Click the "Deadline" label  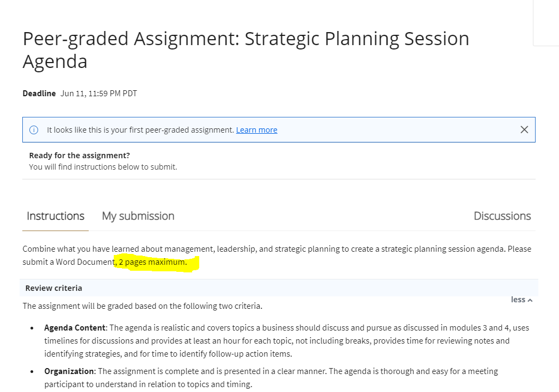click(x=39, y=93)
